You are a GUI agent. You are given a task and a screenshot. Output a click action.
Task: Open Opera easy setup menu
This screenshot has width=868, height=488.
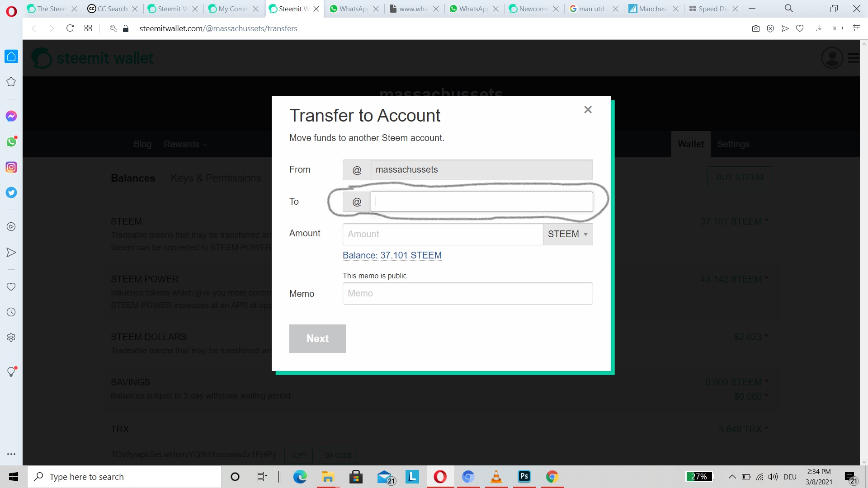856,28
